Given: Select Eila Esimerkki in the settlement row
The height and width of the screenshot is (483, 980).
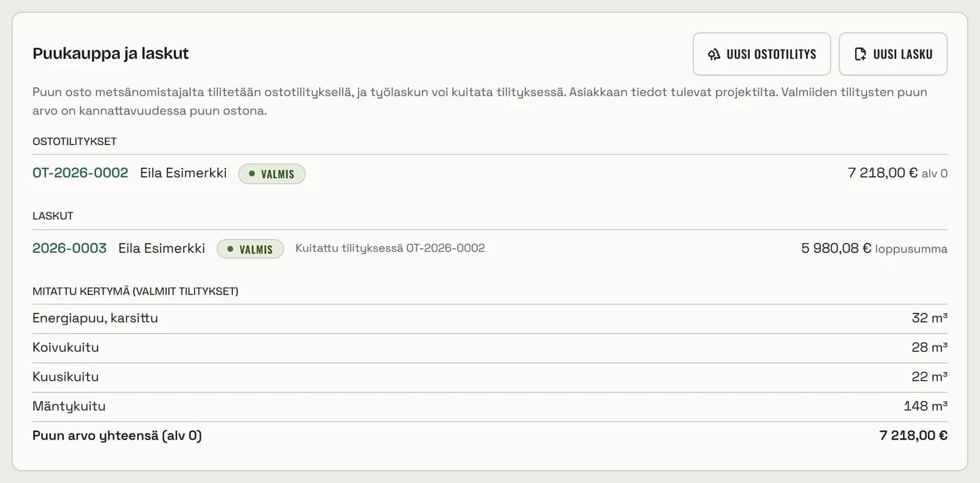Looking at the screenshot, I should [183, 173].
